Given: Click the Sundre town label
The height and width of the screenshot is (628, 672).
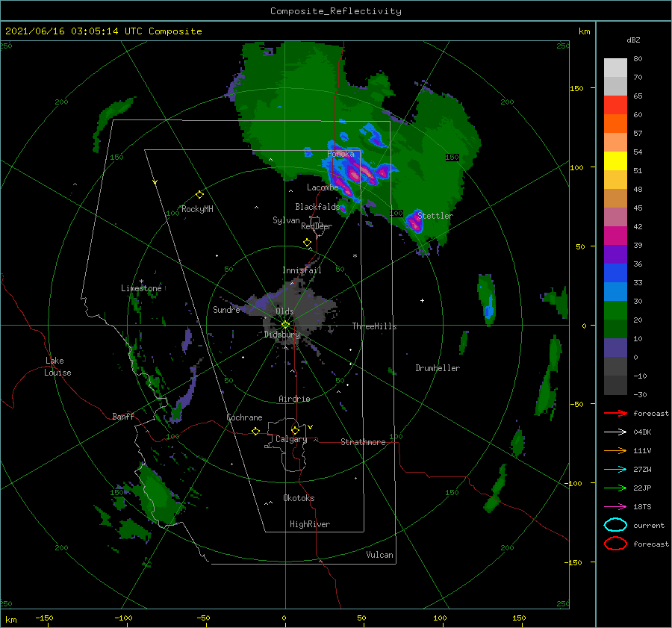Looking at the screenshot, I should 226,309.
